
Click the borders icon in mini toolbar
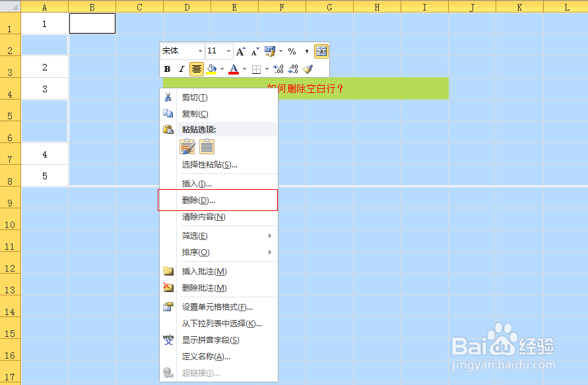pos(256,69)
